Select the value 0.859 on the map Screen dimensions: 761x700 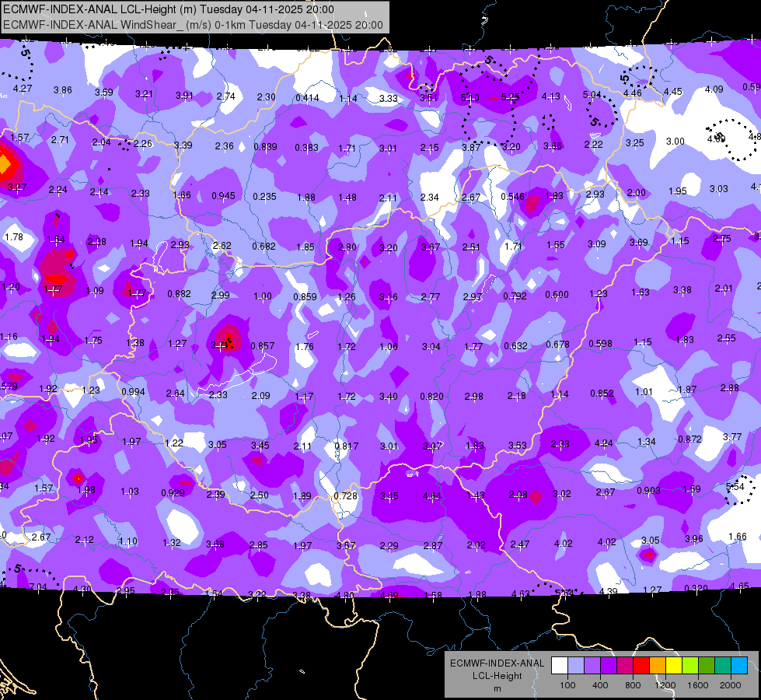[x=305, y=297]
